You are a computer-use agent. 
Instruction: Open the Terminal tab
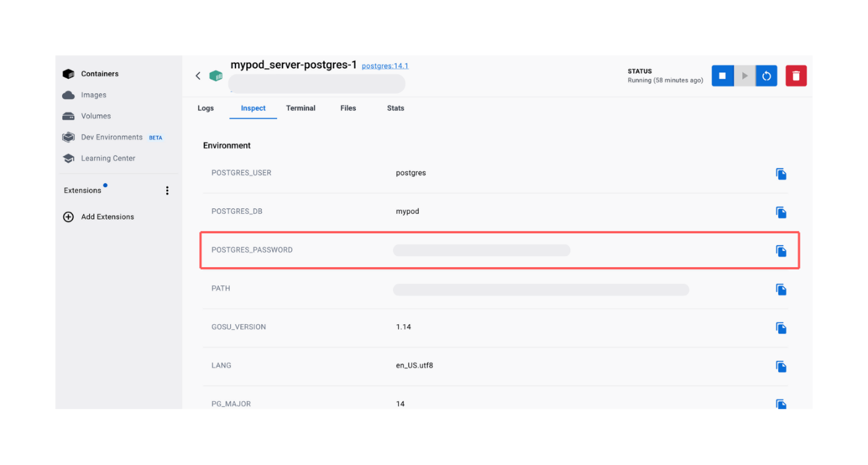301,108
